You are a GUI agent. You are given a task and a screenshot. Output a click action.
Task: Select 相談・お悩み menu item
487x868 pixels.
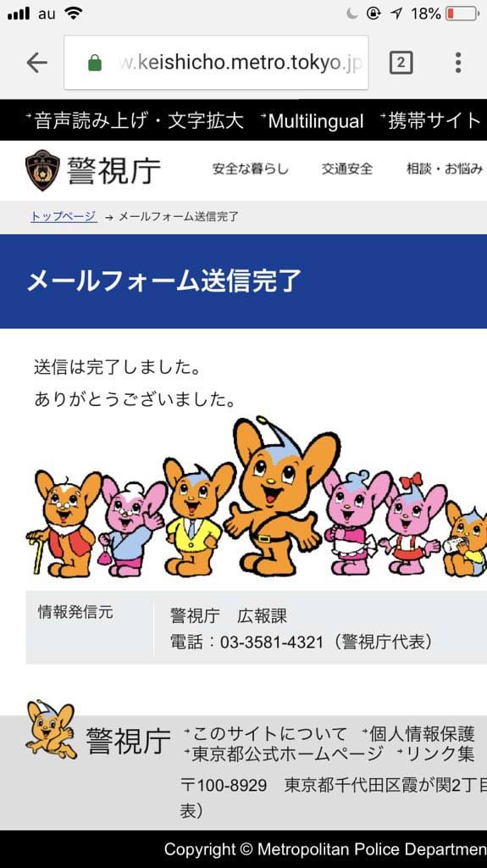click(x=445, y=170)
